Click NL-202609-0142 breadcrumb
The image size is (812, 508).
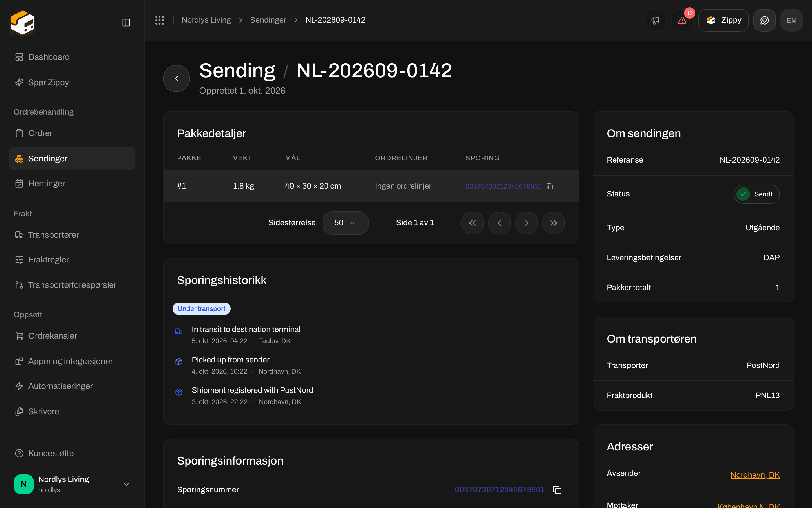pos(335,20)
